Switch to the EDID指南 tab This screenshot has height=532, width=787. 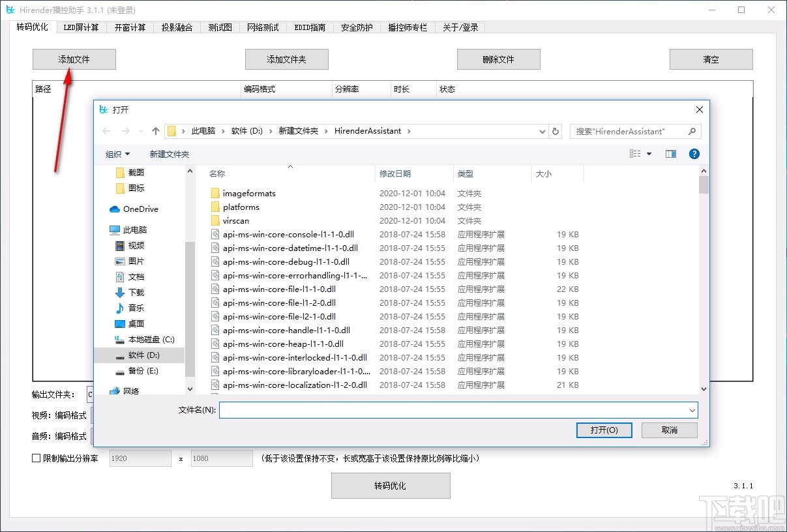click(309, 27)
